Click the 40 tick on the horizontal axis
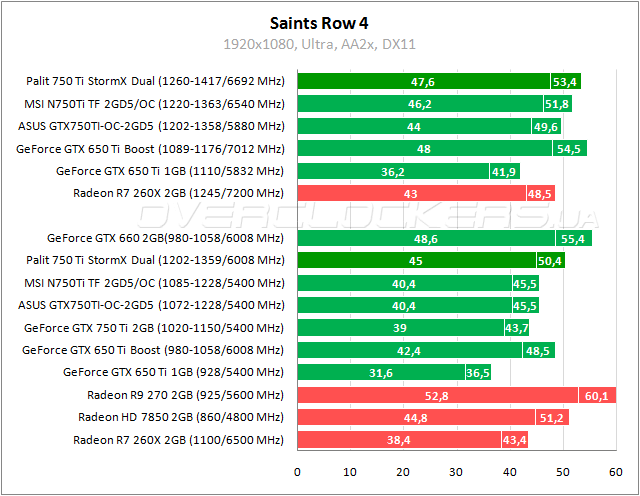 point(510,472)
